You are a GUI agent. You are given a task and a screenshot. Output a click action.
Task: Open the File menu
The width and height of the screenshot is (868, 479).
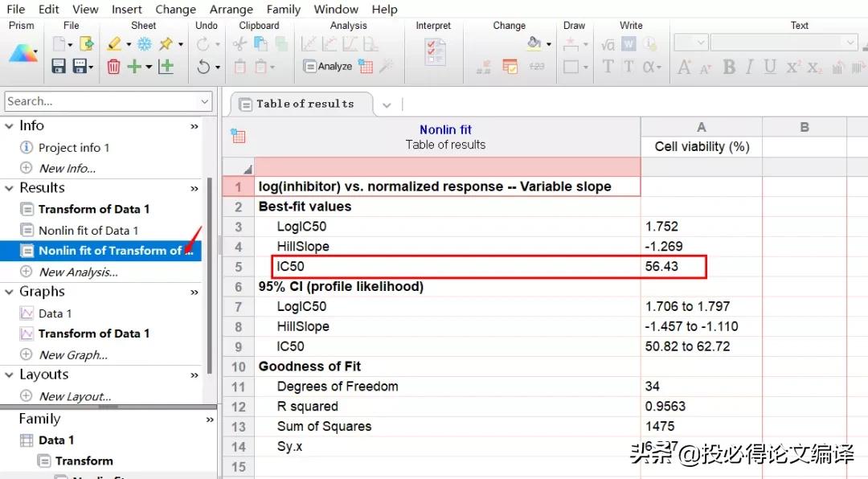(15, 10)
